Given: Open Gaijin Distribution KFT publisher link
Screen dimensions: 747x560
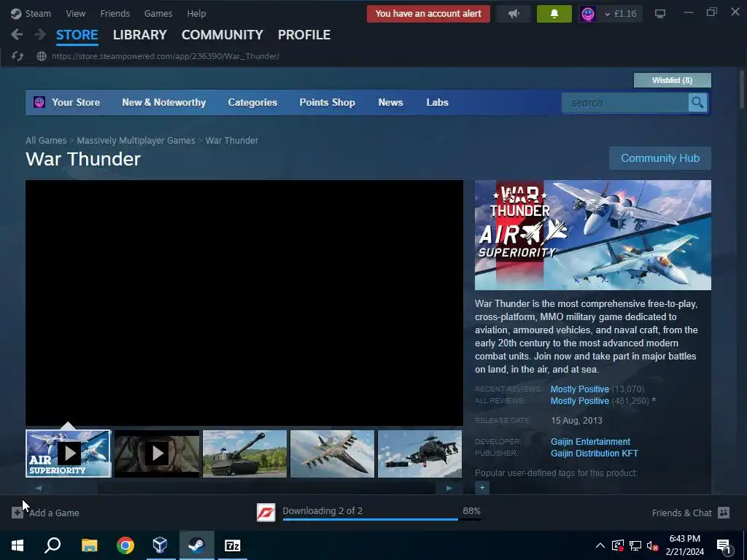Looking at the screenshot, I should [594, 454].
